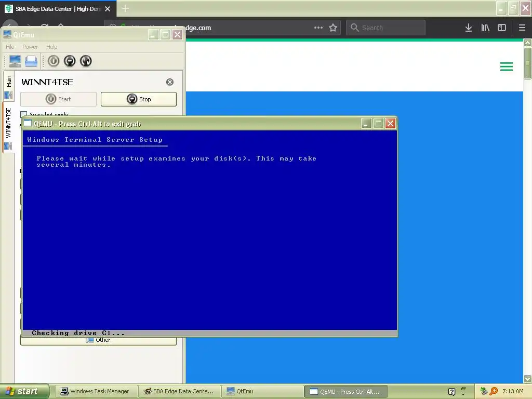Open the green hamburger menu on the webpage
Viewport: 532px width, 399px height.
coord(506,66)
